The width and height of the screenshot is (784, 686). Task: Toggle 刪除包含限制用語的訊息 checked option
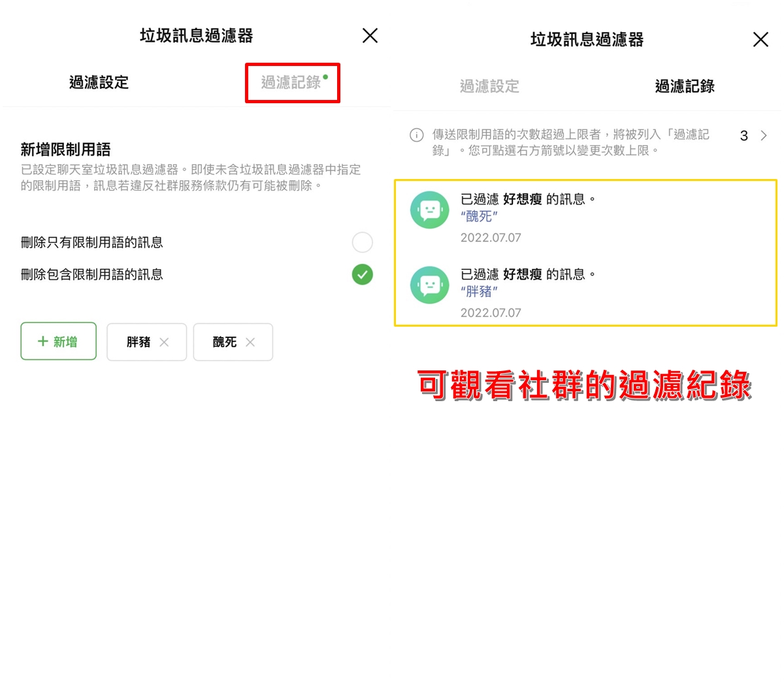click(x=362, y=274)
